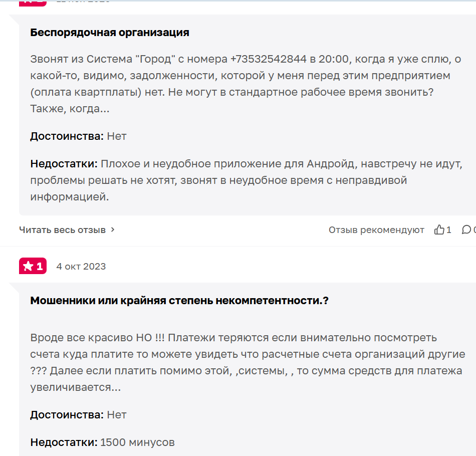Open review titled "Беспорядочная организация"
Viewport: 476px width, 456px height.
pos(110,33)
